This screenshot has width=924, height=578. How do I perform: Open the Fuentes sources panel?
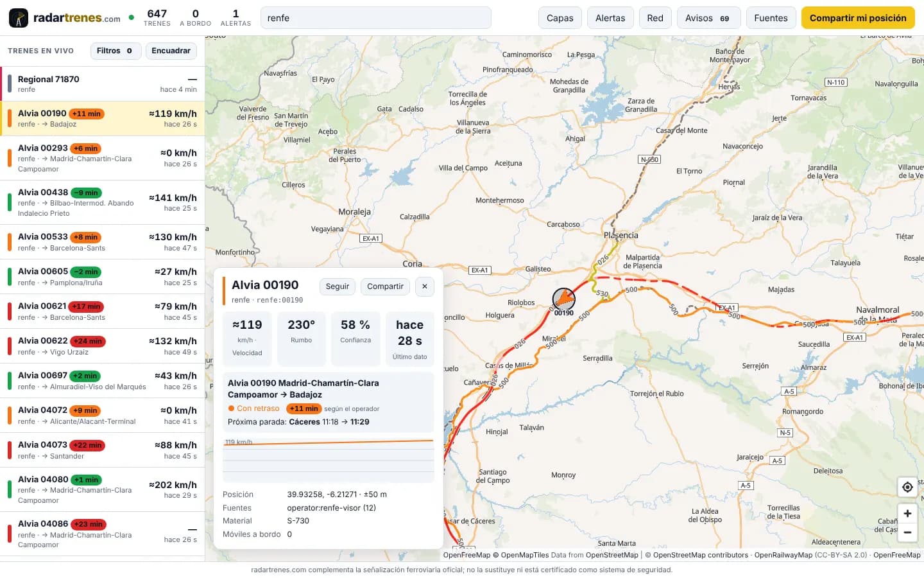tap(771, 18)
